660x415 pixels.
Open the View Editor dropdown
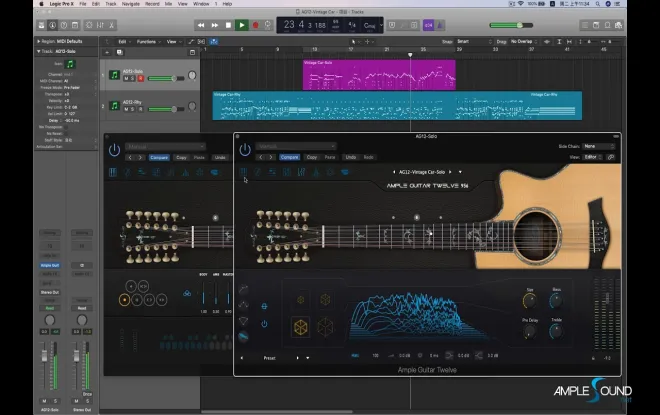coord(593,157)
